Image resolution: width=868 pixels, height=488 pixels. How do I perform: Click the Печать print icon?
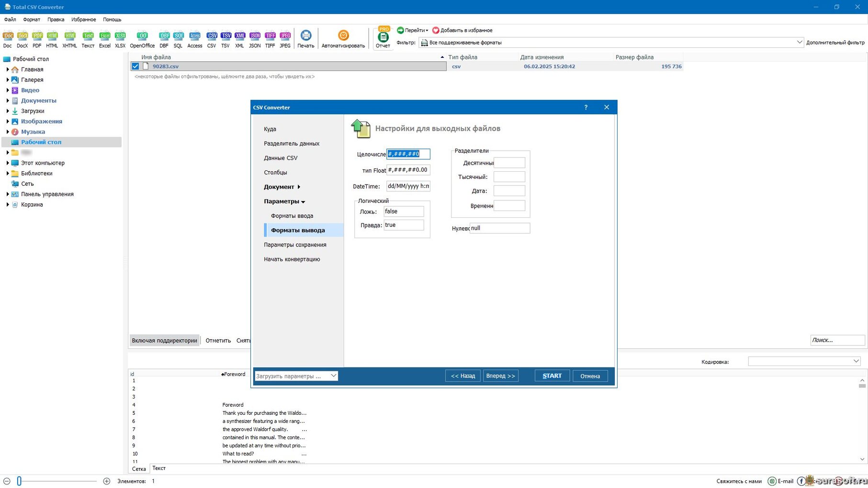pos(306,39)
